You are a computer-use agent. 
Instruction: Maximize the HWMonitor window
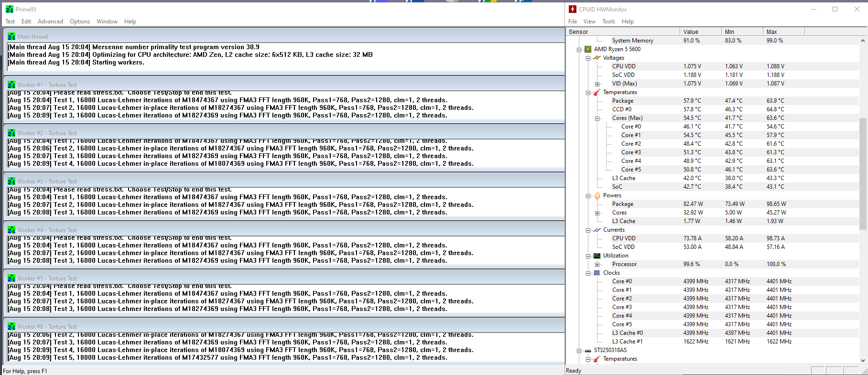[x=835, y=9]
